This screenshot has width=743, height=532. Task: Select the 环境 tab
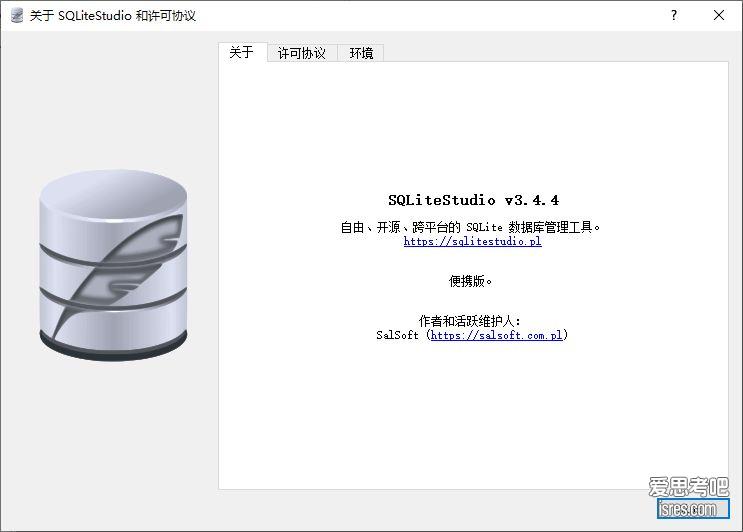point(361,53)
